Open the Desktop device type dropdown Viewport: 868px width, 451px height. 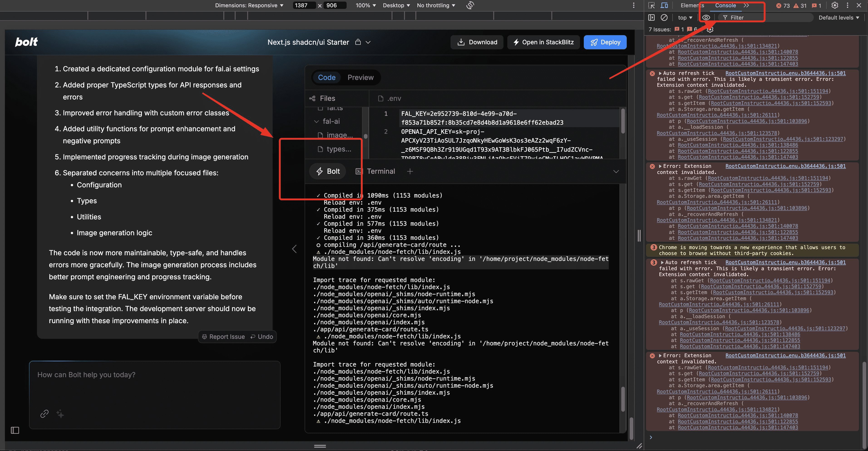(x=396, y=5)
